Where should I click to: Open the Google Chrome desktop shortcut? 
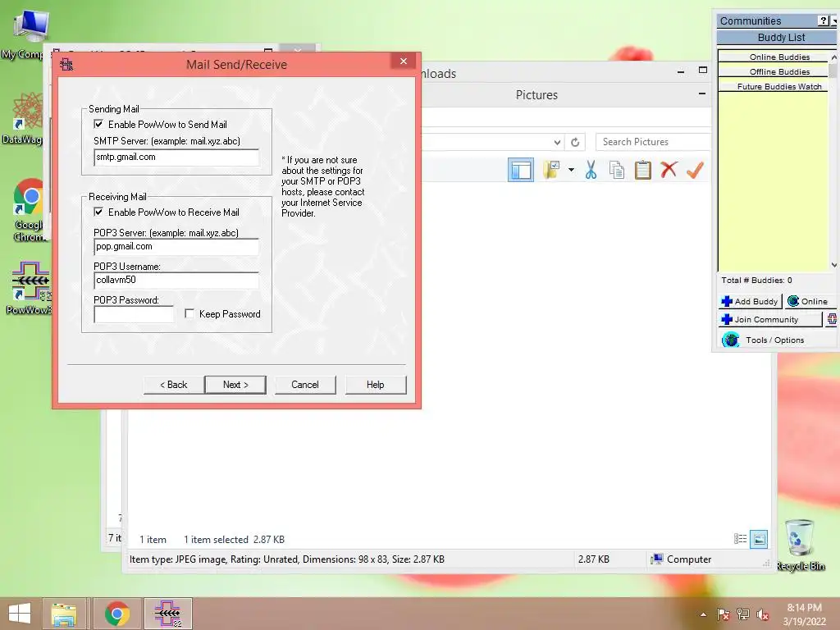pyautogui.click(x=29, y=210)
